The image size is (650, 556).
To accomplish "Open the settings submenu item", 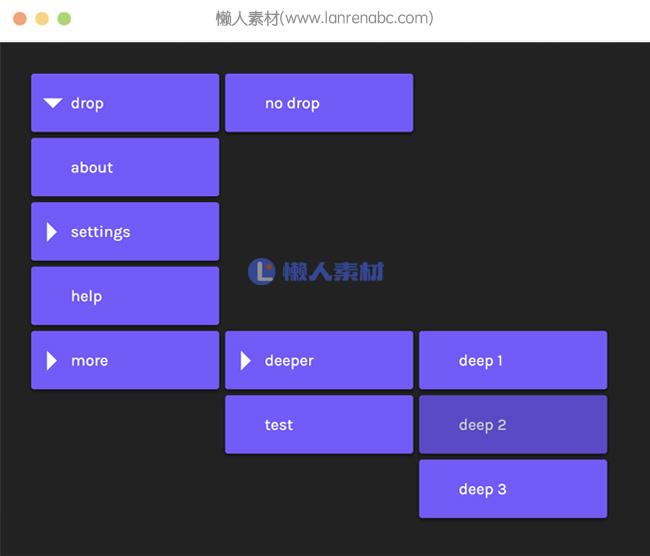I will [x=125, y=231].
